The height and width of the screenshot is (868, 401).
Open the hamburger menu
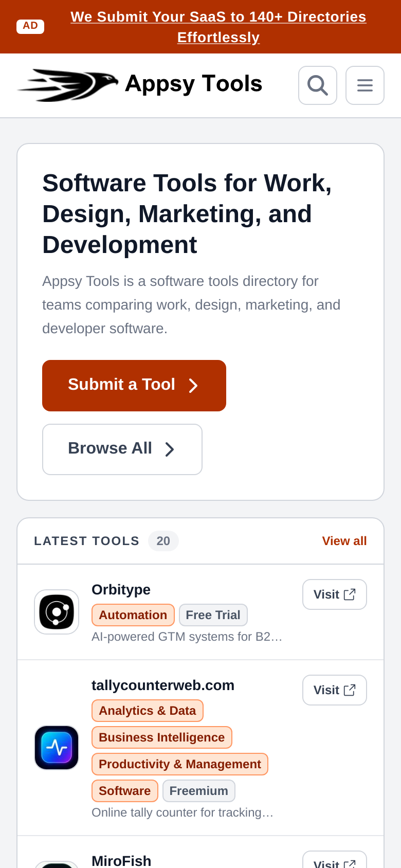[365, 85]
